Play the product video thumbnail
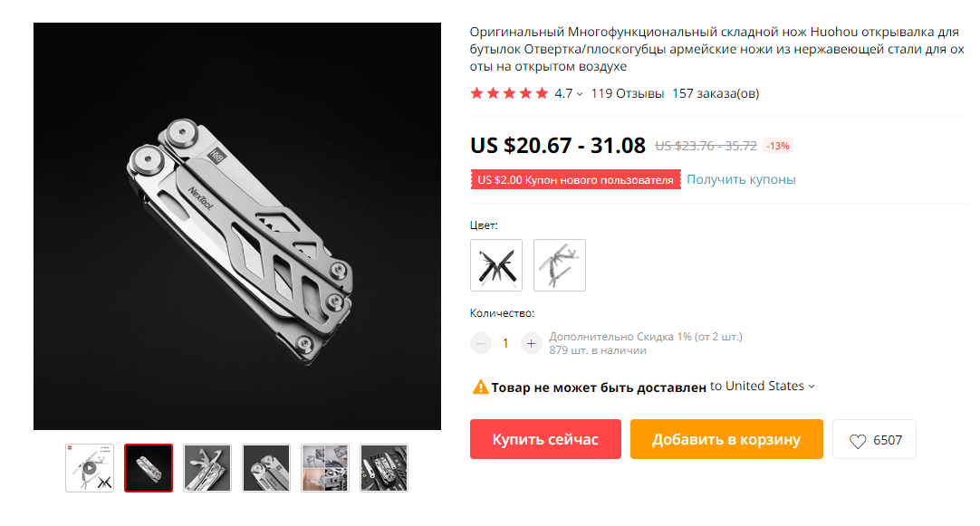 pyautogui.click(x=90, y=468)
